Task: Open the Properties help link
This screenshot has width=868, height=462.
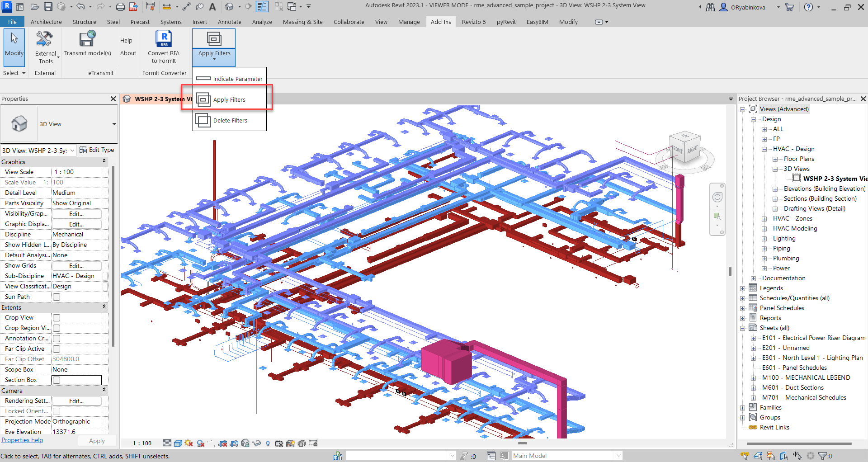Action: [x=22, y=440]
